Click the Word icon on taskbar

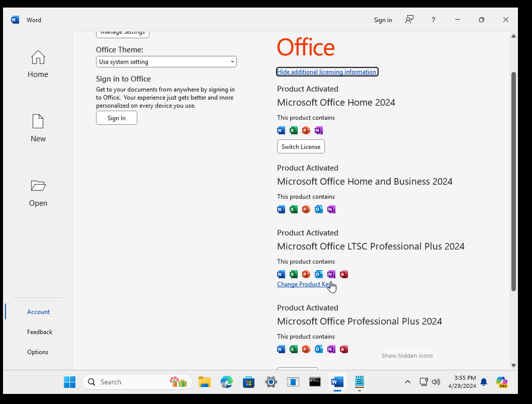tap(337, 382)
